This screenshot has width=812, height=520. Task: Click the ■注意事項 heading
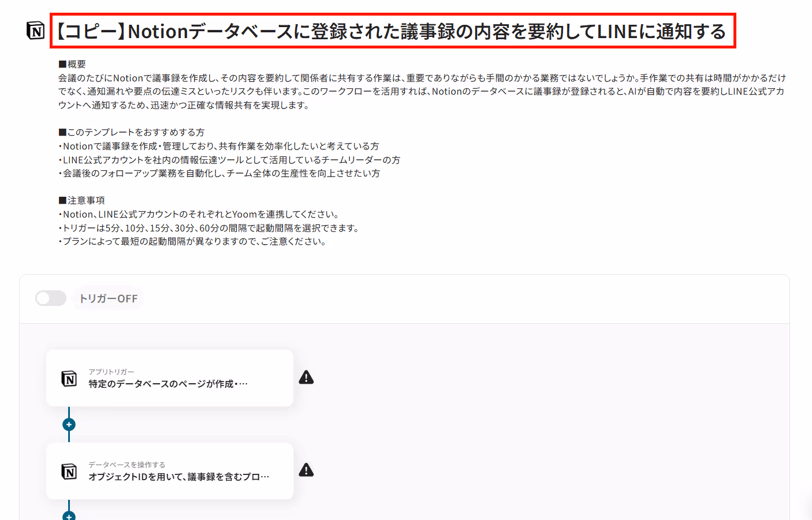point(81,200)
